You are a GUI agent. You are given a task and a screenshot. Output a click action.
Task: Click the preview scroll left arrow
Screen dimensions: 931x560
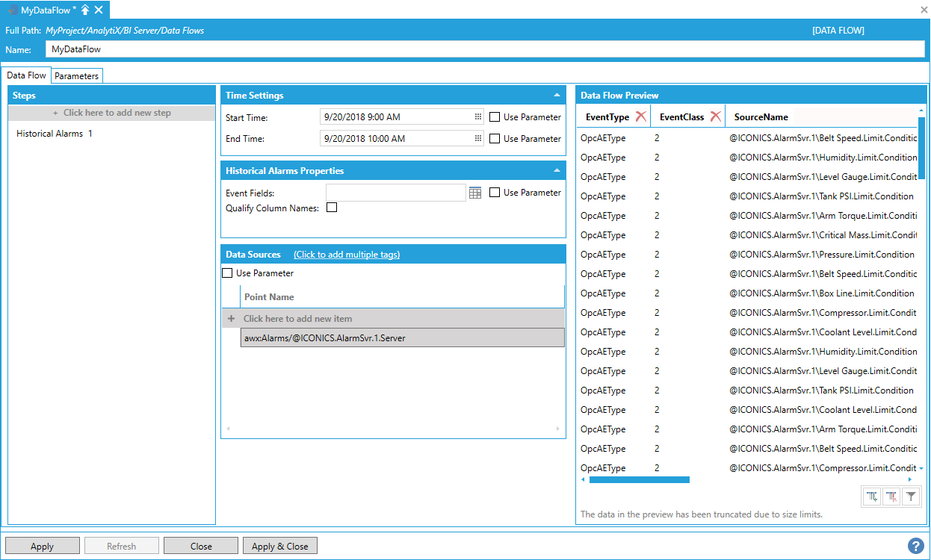click(x=584, y=479)
